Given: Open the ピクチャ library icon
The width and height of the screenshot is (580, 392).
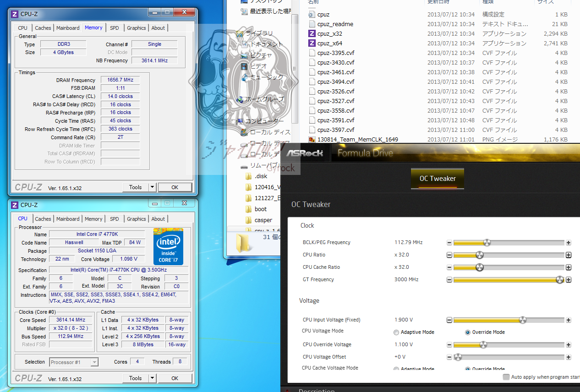Looking at the screenshot, I should [244, 55].
